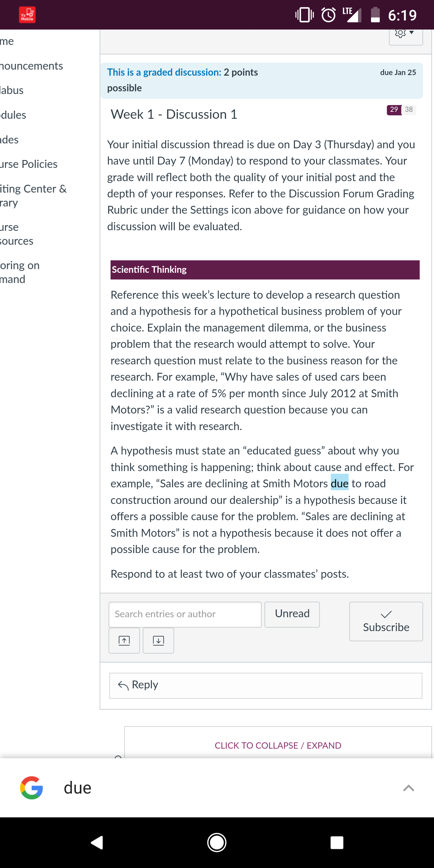Tap the 38 total replies badge

pos(409,109)
